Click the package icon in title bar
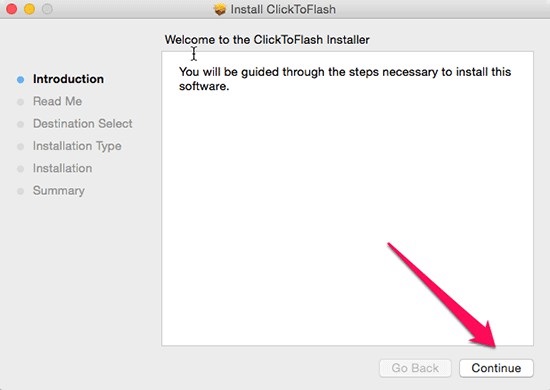 pyautogui.click(x=220, y=9)
